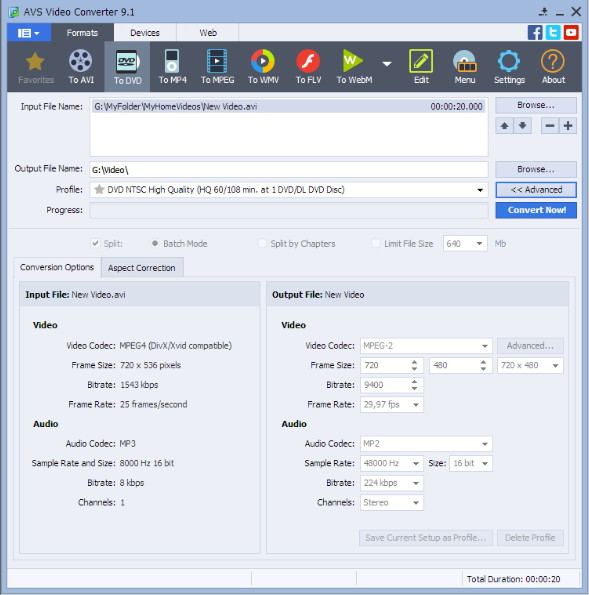Switch to the Web tab

click(208, 33)
